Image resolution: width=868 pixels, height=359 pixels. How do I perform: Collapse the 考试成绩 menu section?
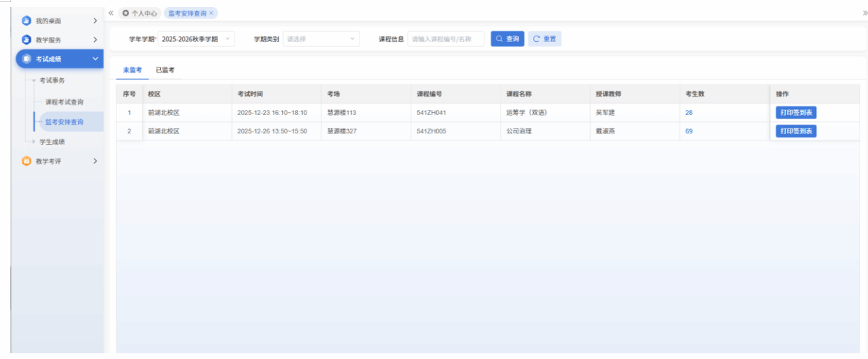coord(95,59)
